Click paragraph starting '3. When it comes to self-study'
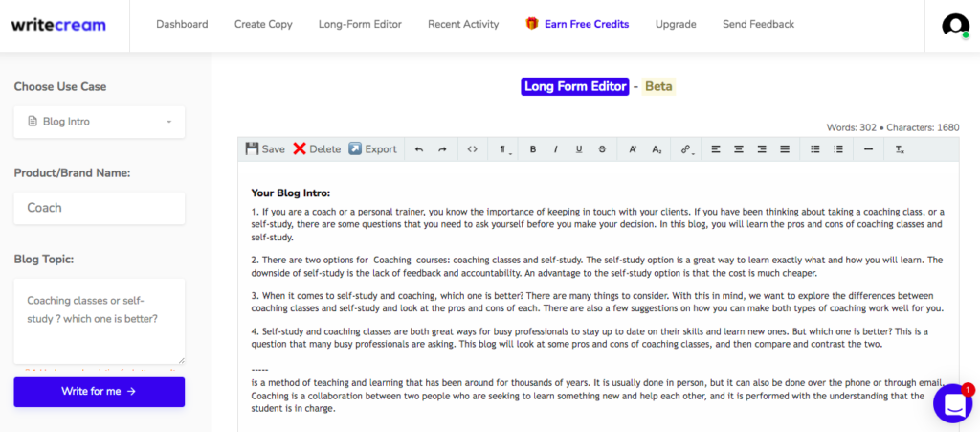980x432 pixels. [597, 302]
